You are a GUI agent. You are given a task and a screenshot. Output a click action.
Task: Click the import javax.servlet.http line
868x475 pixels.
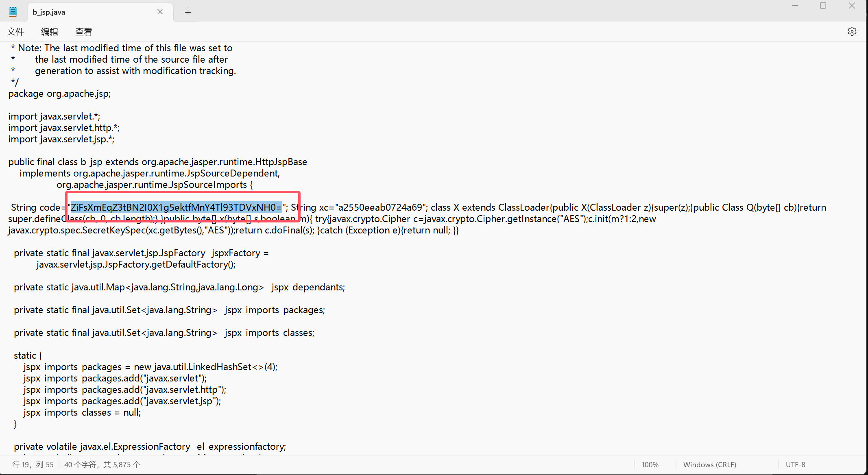point(63,128)
